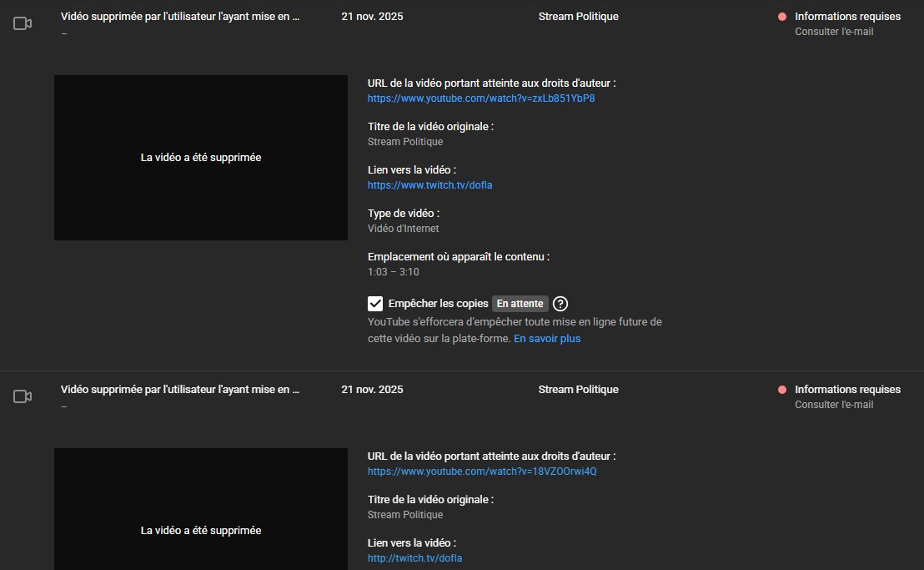The height and width of the screenshot is (570, 924).
Task: Click the video camera icon in first row
Action: tap(23, 23)
